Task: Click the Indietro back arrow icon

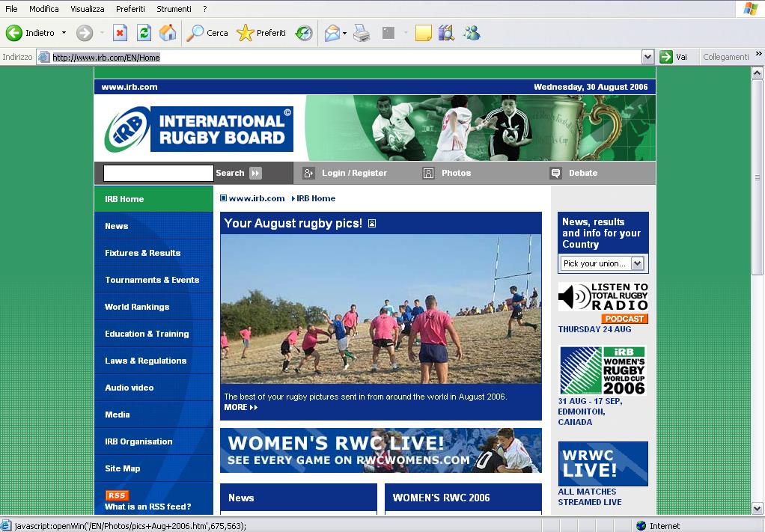Action: click(x=13, y=33)
